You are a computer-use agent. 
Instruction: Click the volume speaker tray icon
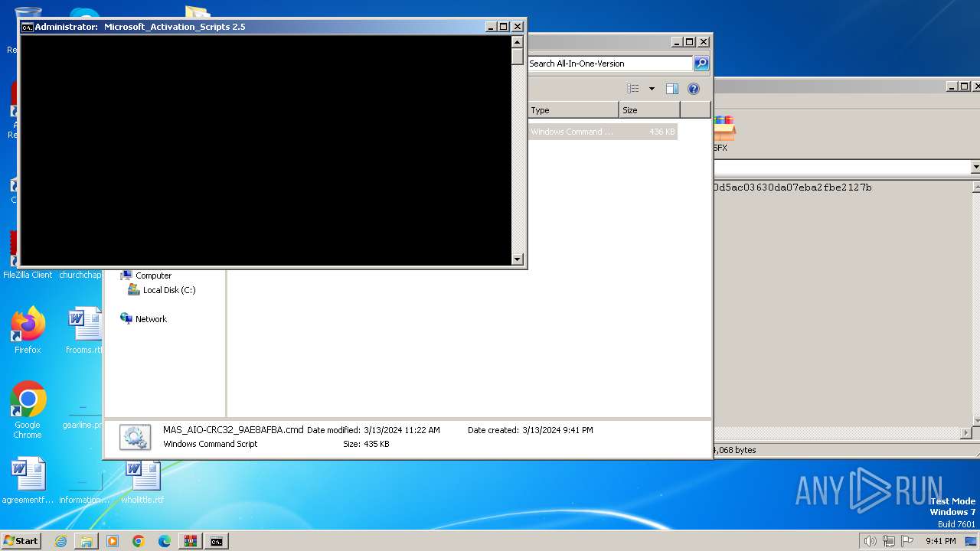point(870,541)
